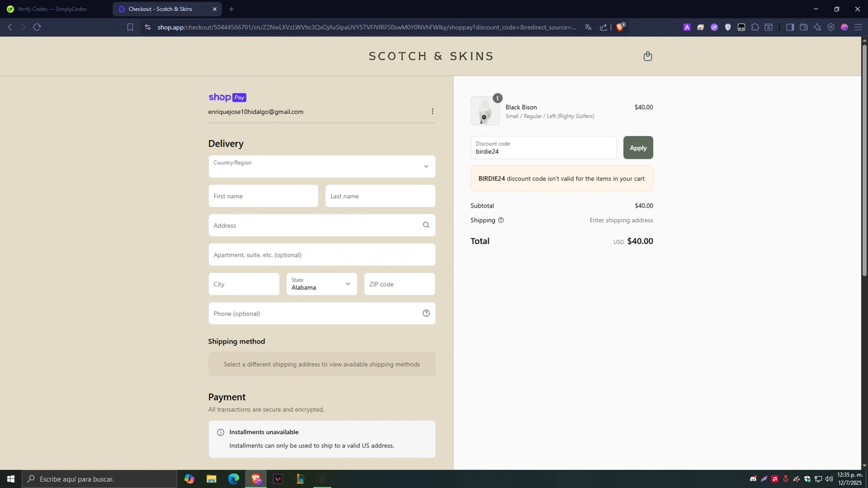The image size is (868, 488).
Task: Click the City input field
Action: pyautogui.click(x=244, y=284)
